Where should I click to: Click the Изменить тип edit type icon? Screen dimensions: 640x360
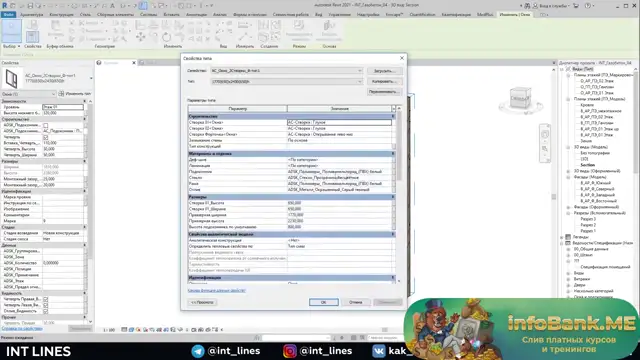(61, 94)
